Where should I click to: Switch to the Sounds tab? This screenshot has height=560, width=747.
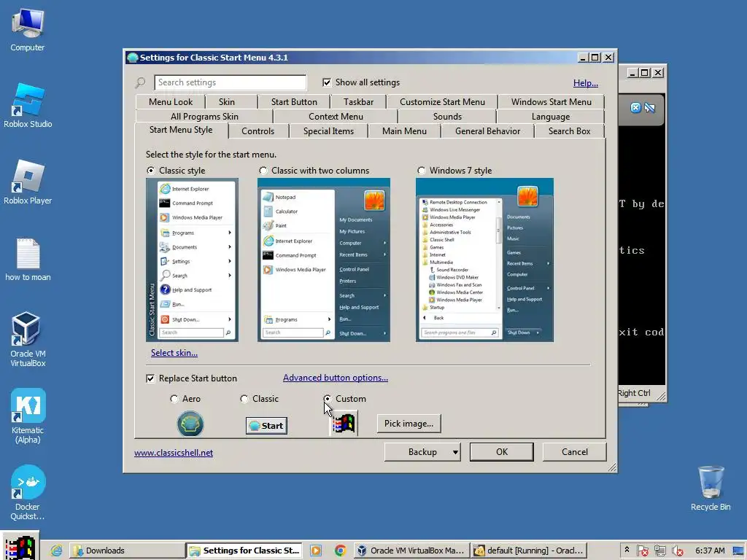(x=447, y=117)
